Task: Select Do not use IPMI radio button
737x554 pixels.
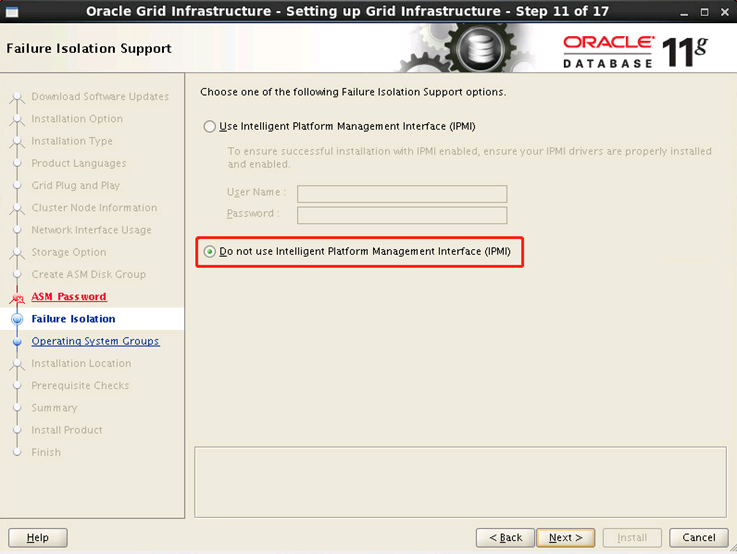Action: [x=209, y=251]
